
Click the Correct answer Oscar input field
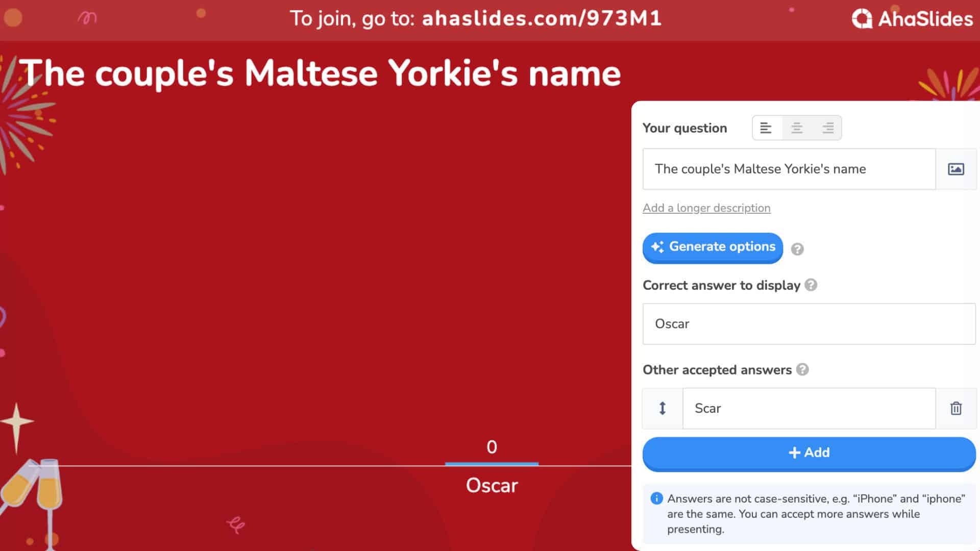click(x=808, y=323)
